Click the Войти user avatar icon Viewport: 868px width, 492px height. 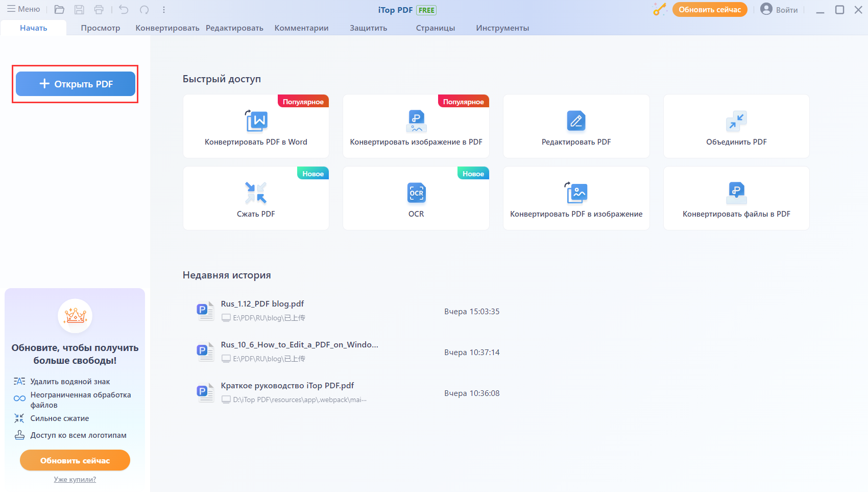[x=766, y=9]
